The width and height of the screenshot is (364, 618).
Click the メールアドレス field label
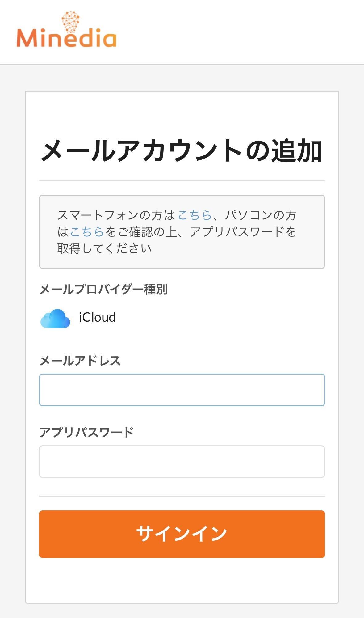[x=80, y=361]
